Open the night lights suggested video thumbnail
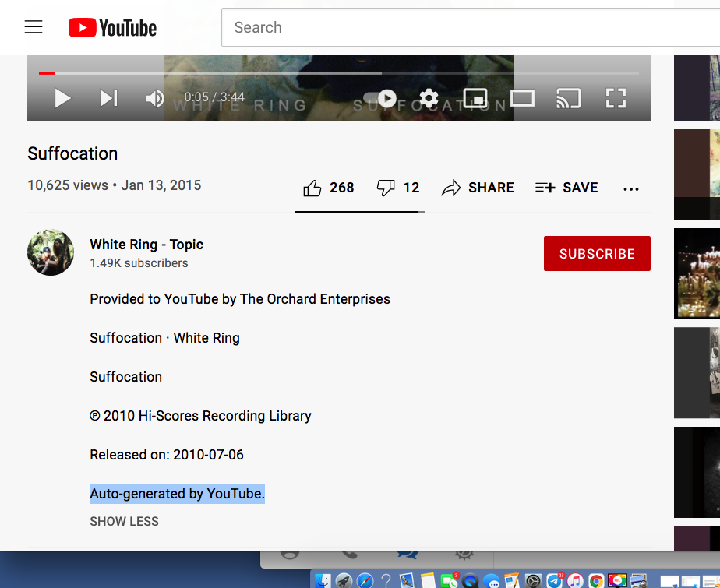 tap(697, 273)
